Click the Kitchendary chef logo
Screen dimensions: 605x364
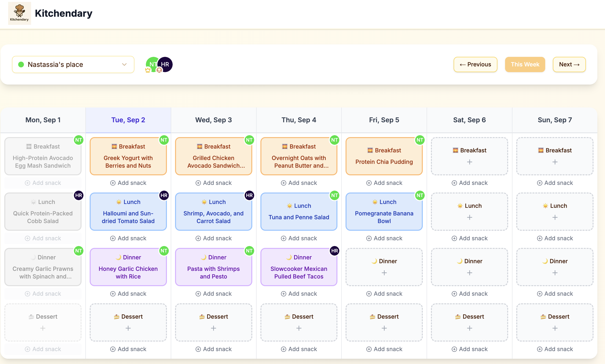(x=19, y=13)
